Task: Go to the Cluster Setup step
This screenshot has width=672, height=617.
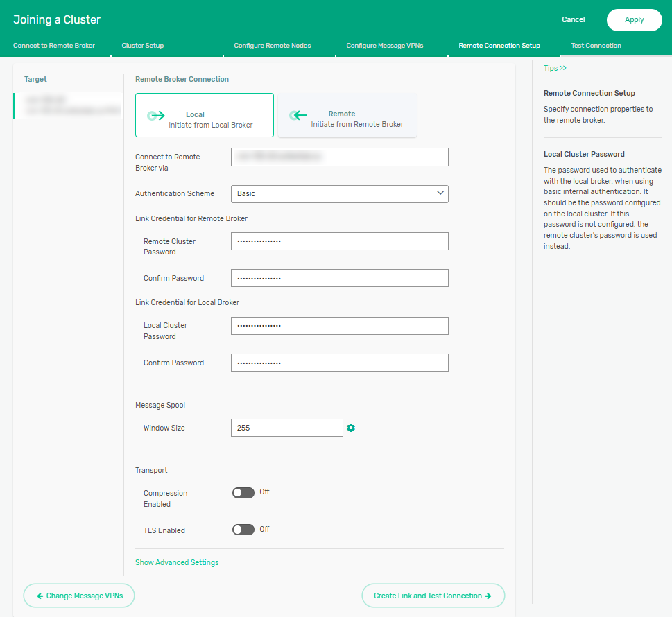Action: coord(143,46)
